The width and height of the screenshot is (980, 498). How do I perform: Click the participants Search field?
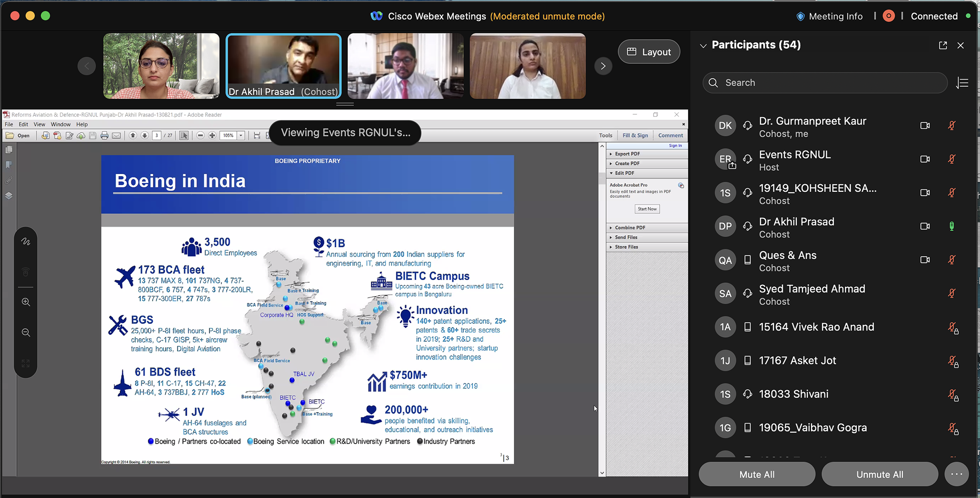(825, 83)
